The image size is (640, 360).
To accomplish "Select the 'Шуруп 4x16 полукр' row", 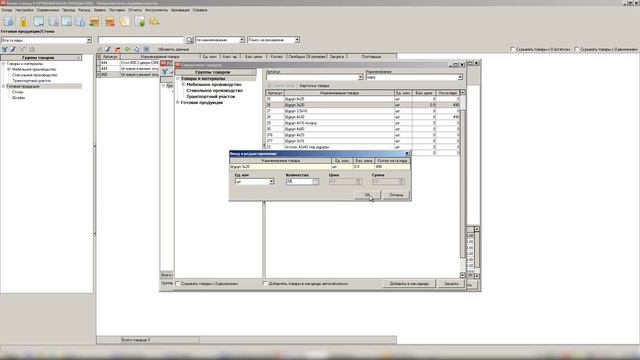I will (x=362, y=123).
